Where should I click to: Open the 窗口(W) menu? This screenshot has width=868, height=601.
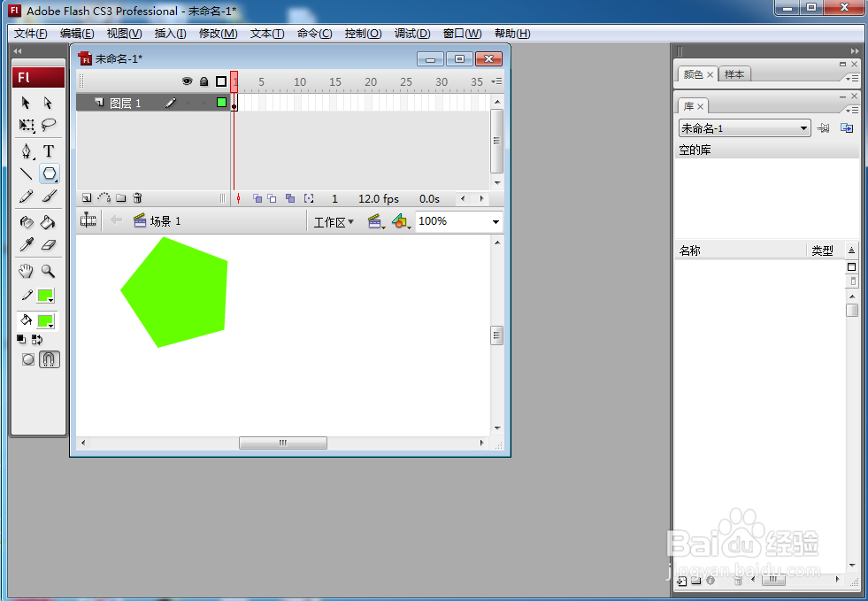(x=462, y=34)
